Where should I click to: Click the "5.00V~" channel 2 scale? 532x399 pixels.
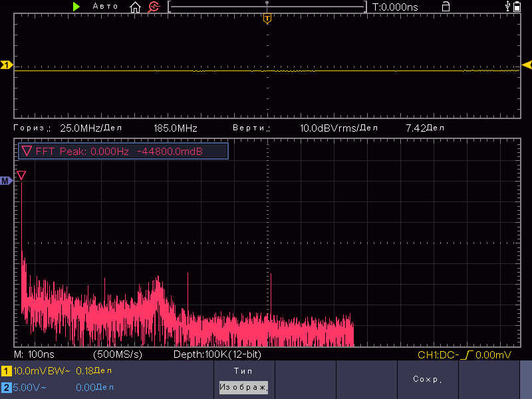pos(30,387)
